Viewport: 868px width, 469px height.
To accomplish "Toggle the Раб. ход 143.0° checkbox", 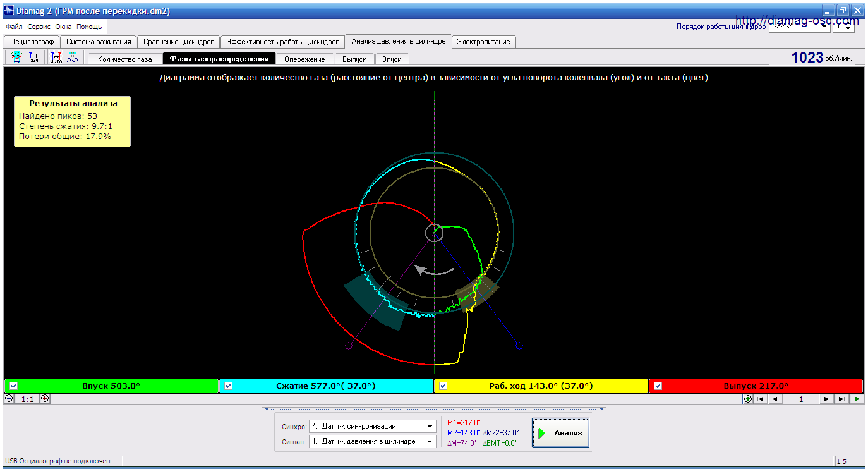I will coord(443,386).
